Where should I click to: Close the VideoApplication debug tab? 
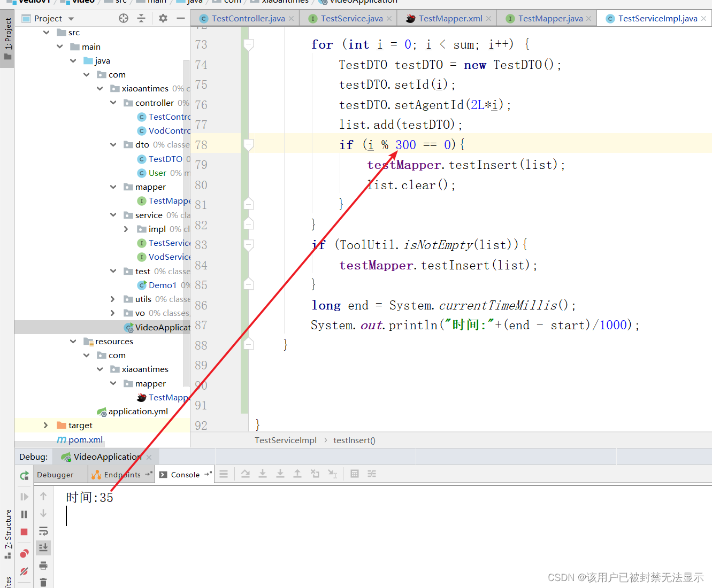click(x=149, y=457)
